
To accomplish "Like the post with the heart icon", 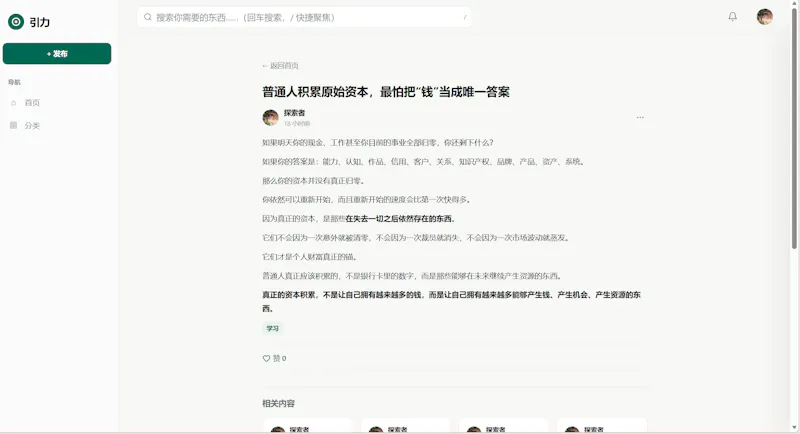I will pyautogui.click(x=266, y=359).
